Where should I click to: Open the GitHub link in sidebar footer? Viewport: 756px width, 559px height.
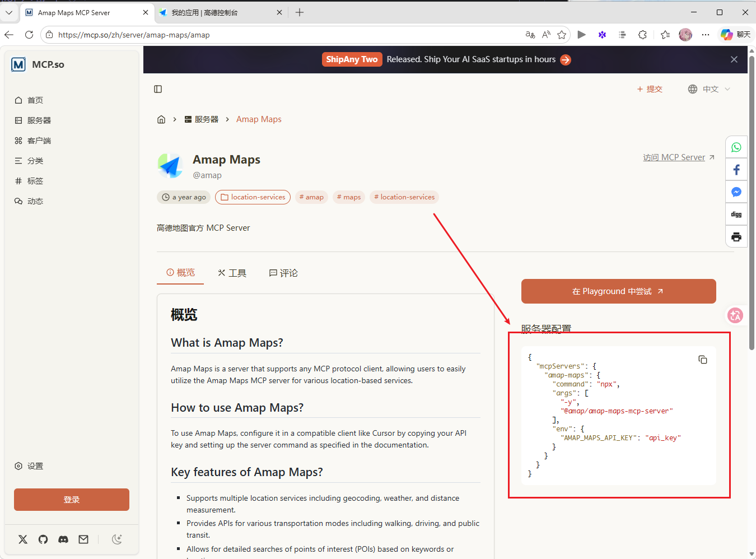point(43,539)
